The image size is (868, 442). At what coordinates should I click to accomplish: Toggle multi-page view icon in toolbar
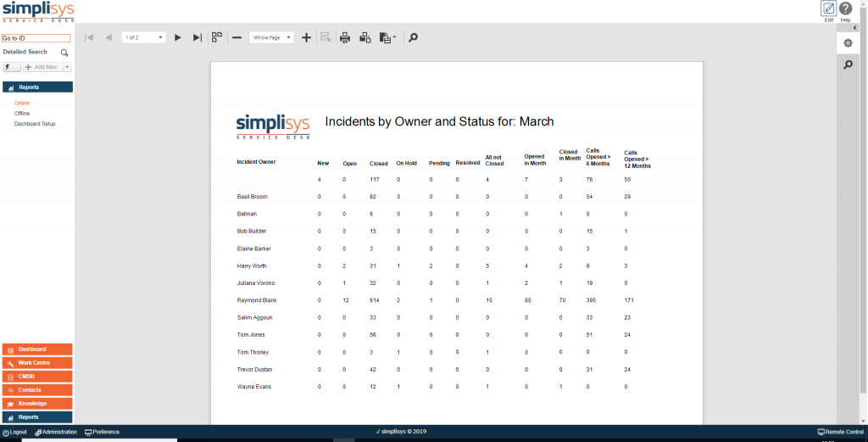(x=217, y=37)
